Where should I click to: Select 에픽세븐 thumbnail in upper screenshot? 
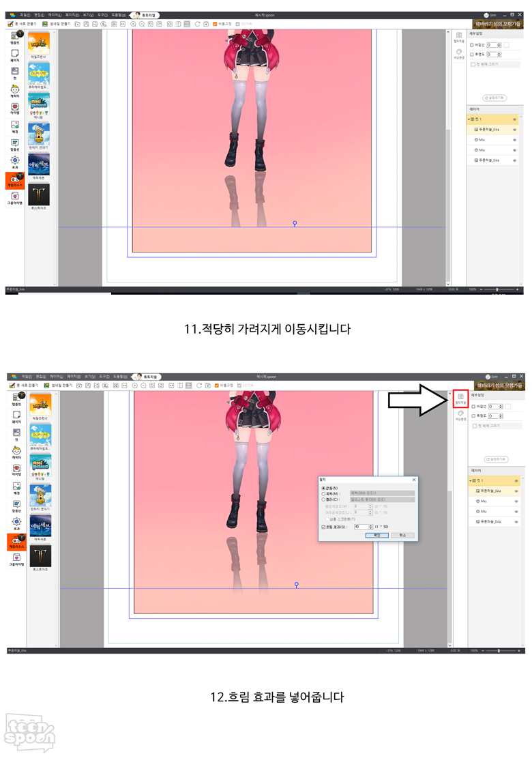point(38,164)
